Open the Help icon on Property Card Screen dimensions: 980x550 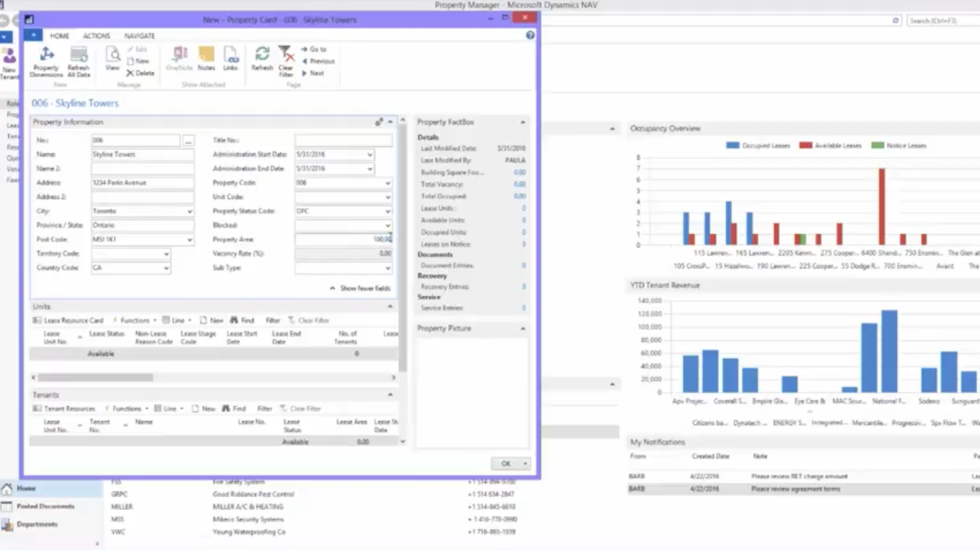[x=530, y=35]
